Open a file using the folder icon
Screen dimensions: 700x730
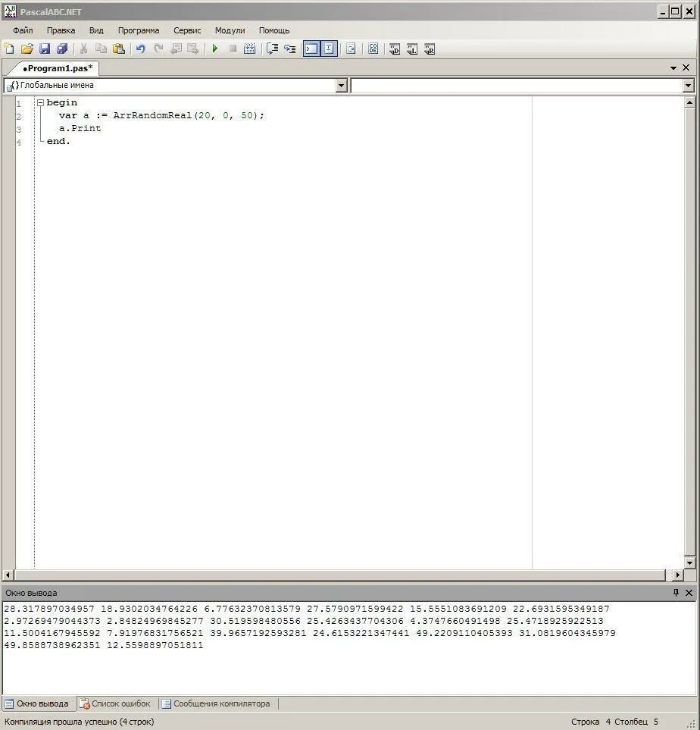27,49
